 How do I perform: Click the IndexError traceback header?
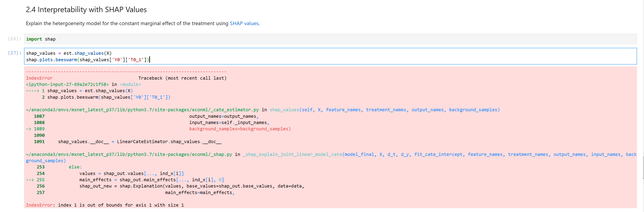39,78
